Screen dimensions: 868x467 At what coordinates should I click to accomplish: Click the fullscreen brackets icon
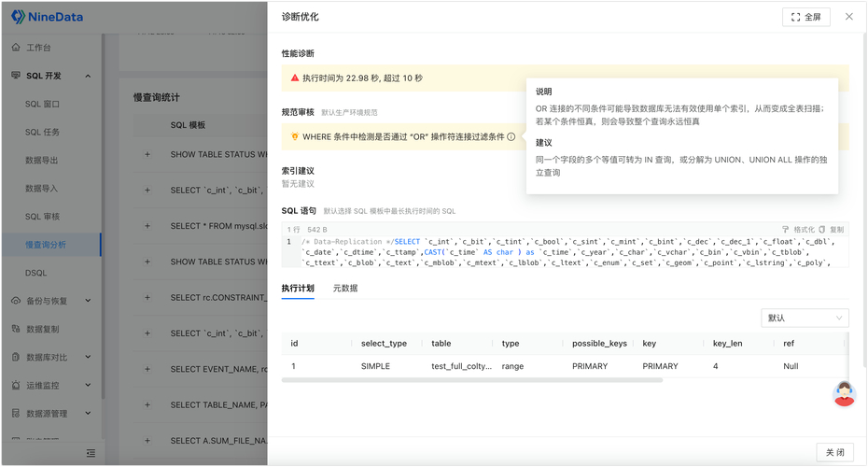[795, 17]
